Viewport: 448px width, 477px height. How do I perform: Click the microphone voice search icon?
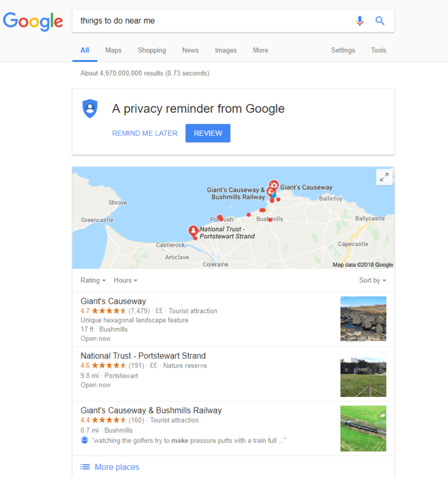point(360,21)
